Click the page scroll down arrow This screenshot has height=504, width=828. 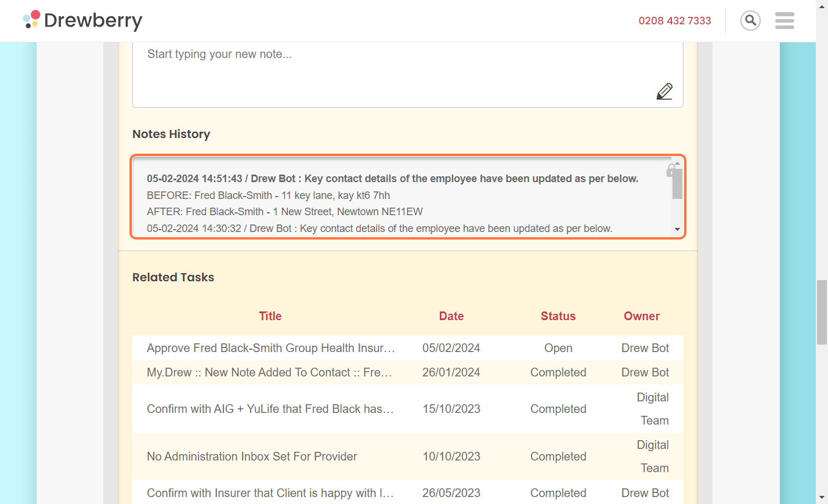click(x=822, y=498)
